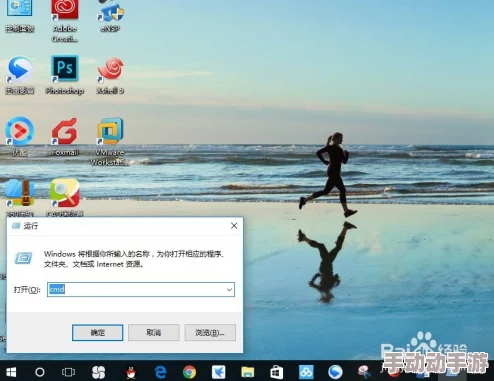The height and width of the screenshot is (381, 494).
Task: Open File Explorer from the taskbar
Action: pos(247,372)
